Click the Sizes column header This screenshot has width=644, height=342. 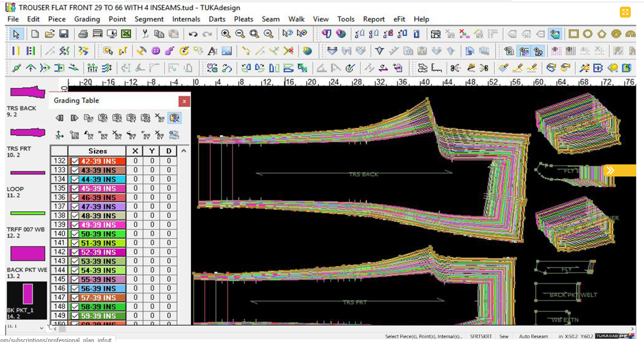click(97, 151)
